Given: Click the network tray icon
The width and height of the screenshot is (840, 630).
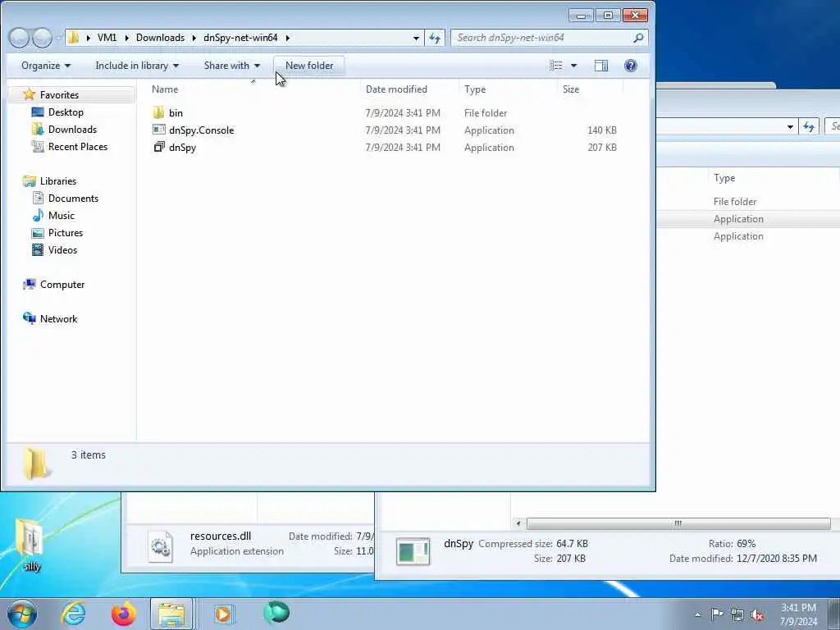Looking at the screenshot, I should (x=737, y=614).
